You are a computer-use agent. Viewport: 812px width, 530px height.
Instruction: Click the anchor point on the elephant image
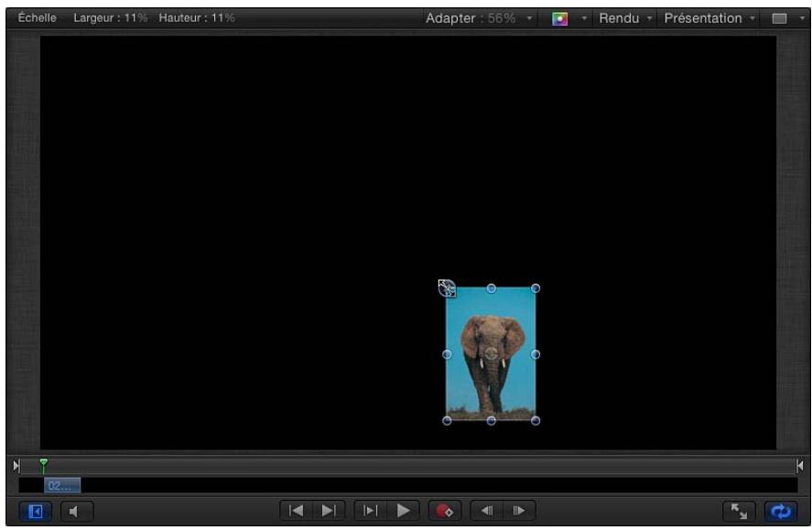[492, 354]
